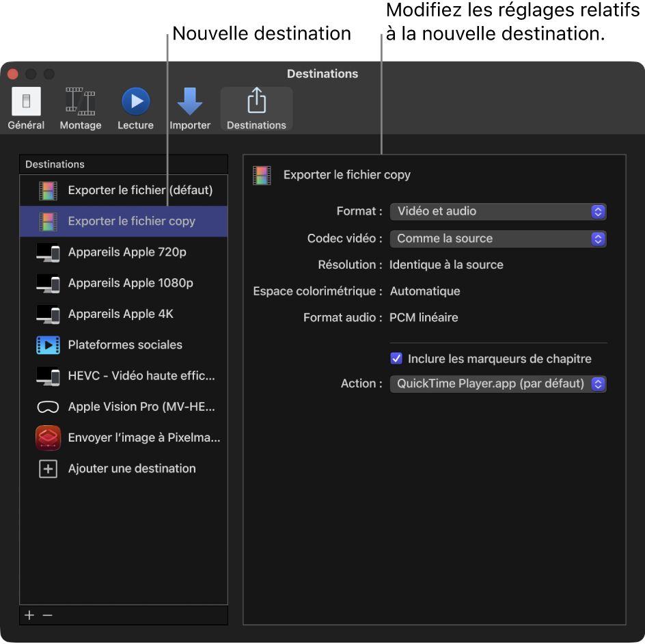Select Exporter le fichier copy destination
645x644 pixels.
124,222
